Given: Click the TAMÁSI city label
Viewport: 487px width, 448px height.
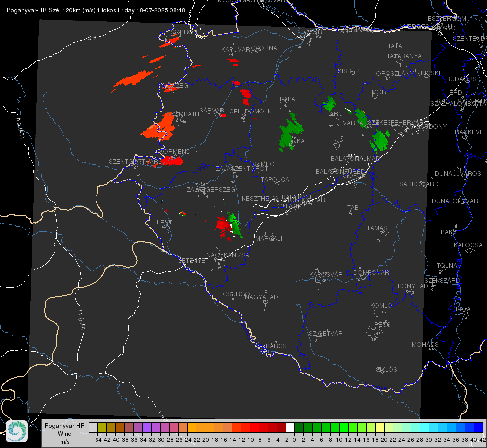Looking at the screenshot, I should [378, 228].
